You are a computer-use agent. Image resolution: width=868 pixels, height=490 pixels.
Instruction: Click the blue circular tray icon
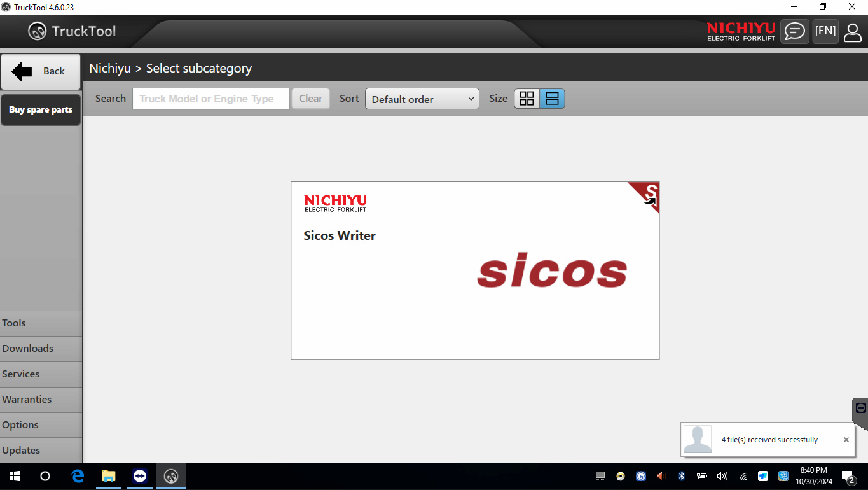(x=641, y=476)
